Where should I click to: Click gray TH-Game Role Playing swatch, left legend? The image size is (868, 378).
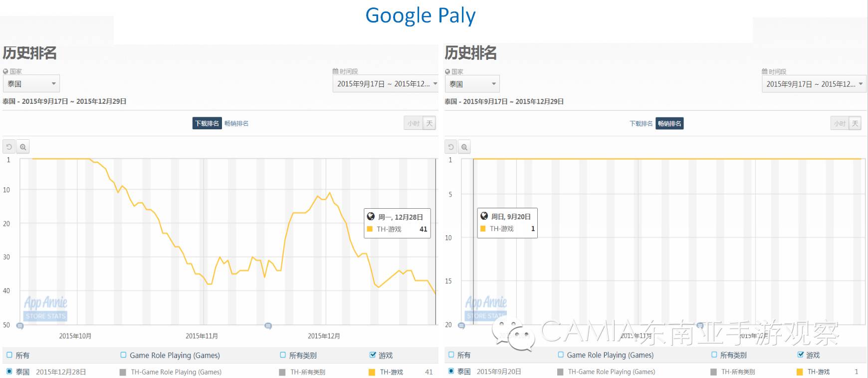[123, 372]
